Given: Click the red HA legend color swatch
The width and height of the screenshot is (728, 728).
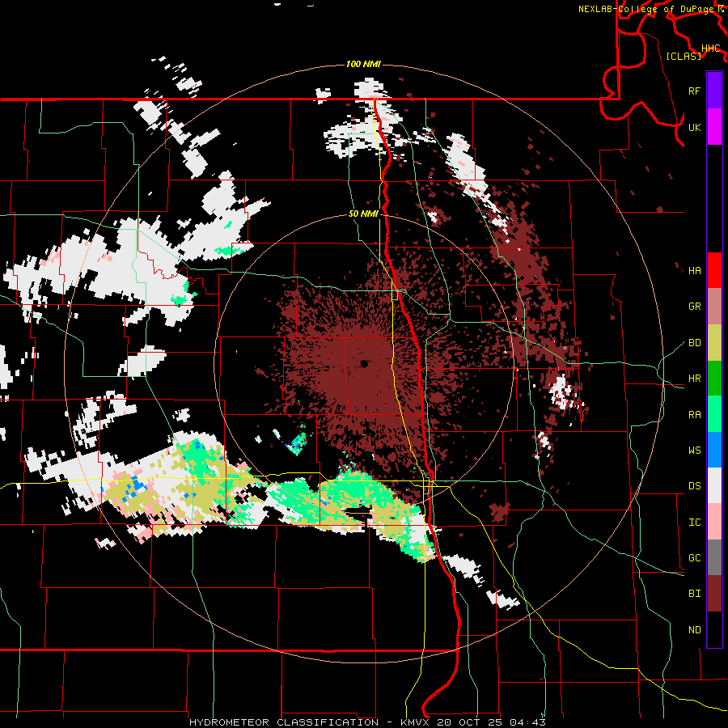Looking at the screenshot, I should (714, 270).
